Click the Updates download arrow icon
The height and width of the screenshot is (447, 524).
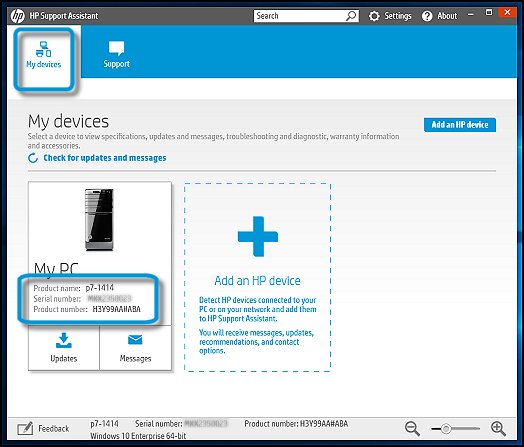tap(63, 340)
